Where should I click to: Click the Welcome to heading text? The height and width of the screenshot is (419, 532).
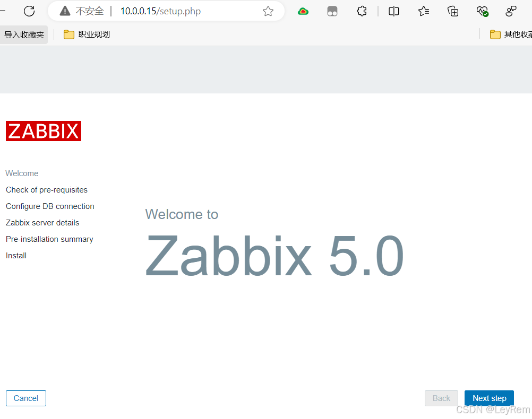coord(182,214)
